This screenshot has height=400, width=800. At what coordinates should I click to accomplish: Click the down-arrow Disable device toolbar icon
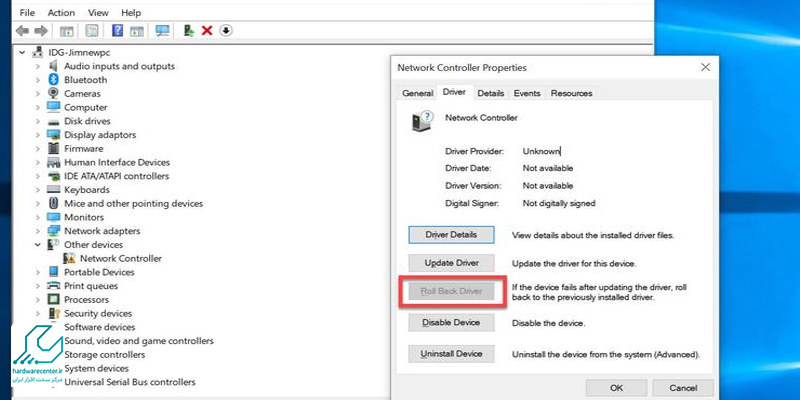(226, 31)
